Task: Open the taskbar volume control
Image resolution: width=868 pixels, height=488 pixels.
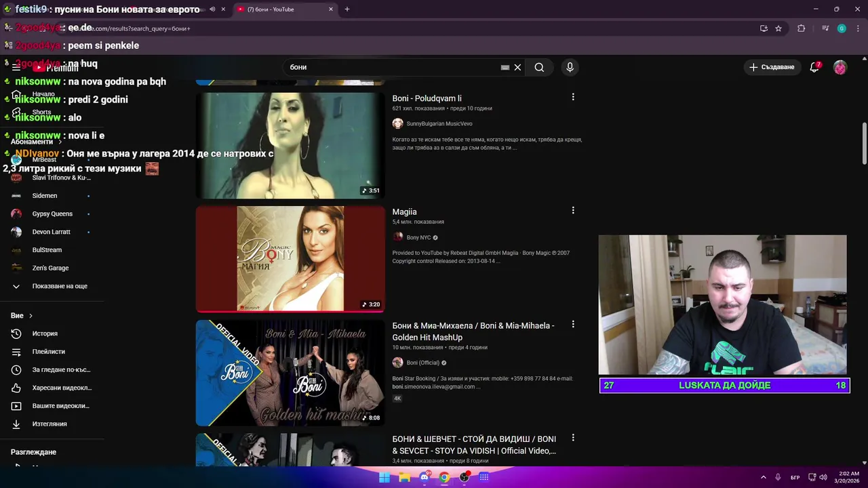Action: [823, 477]
